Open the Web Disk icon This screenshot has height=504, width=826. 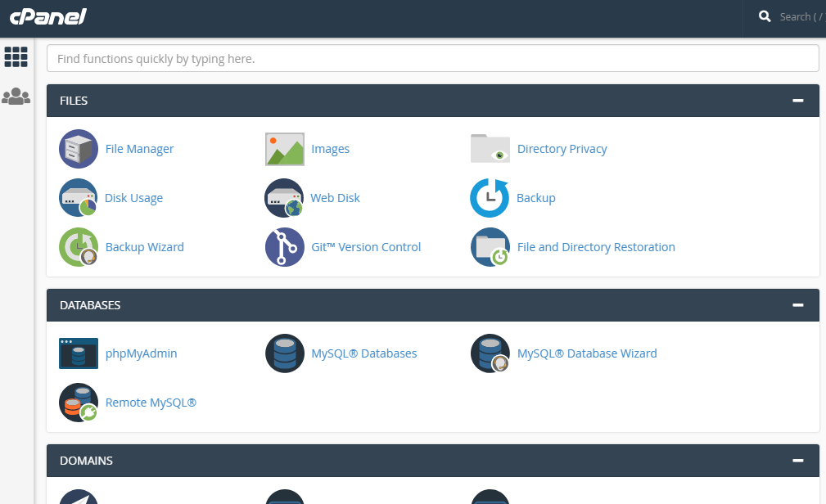(285, 198)
